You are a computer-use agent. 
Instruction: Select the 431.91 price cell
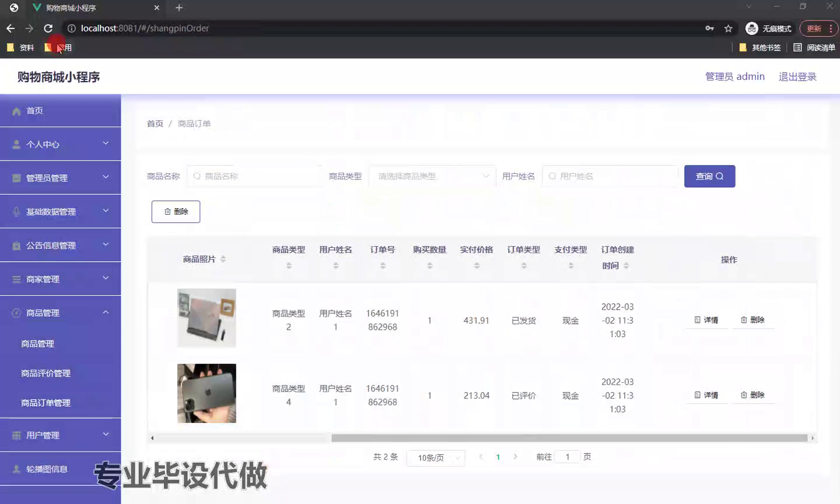(x=477, y=320)
